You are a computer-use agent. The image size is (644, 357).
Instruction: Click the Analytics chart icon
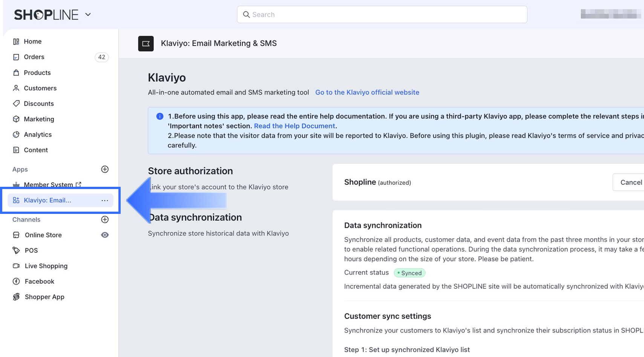click(16, 134)
